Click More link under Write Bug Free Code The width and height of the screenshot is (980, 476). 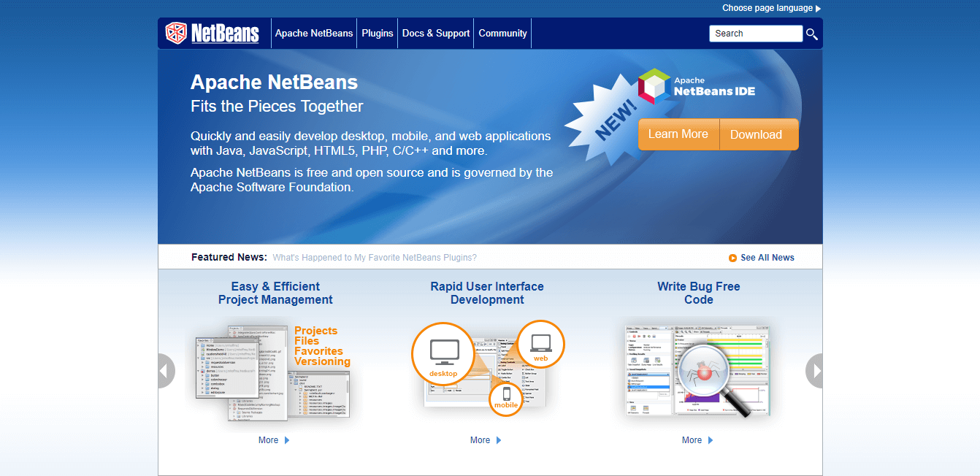692,440
